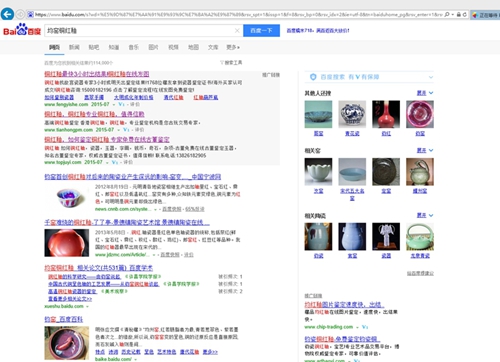Open the URL dropdown arrow beside www.fengyishe.com
The height and width of the screenshot is (362, 500).
(x=113, y=105)
